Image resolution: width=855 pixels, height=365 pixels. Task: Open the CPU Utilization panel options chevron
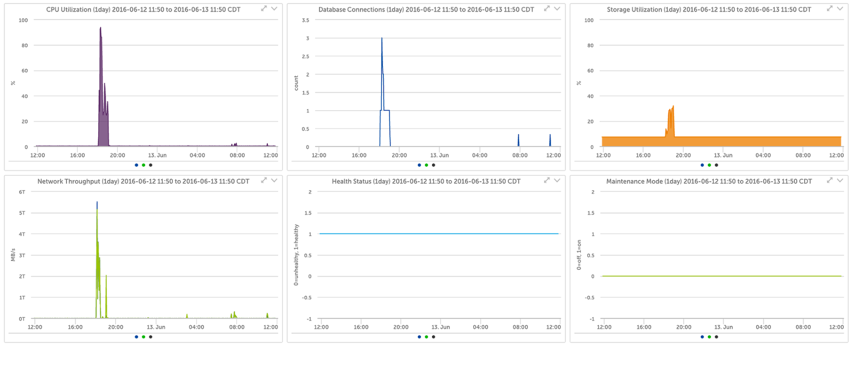[274, 9]
